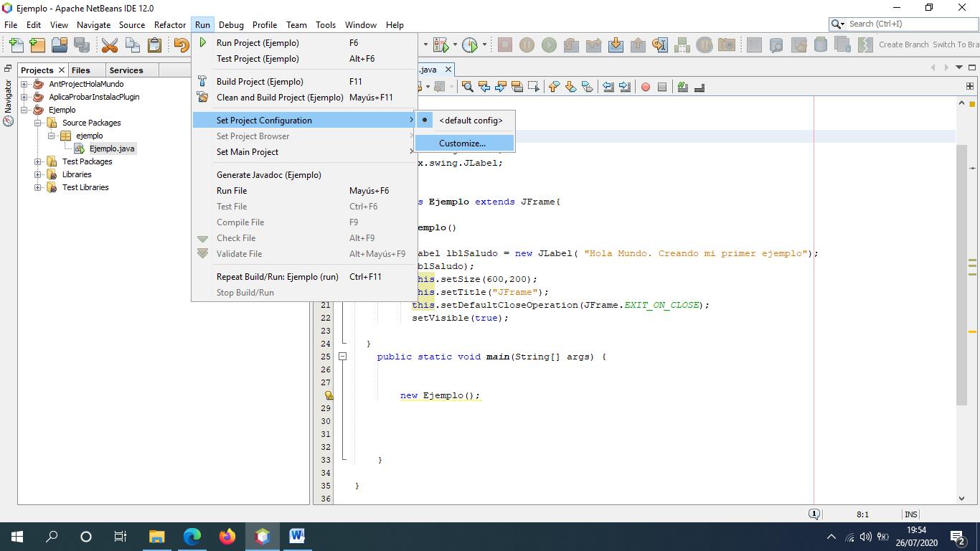980x551 pixels.
Task: Switch to the Services tab
Action: 126,70
